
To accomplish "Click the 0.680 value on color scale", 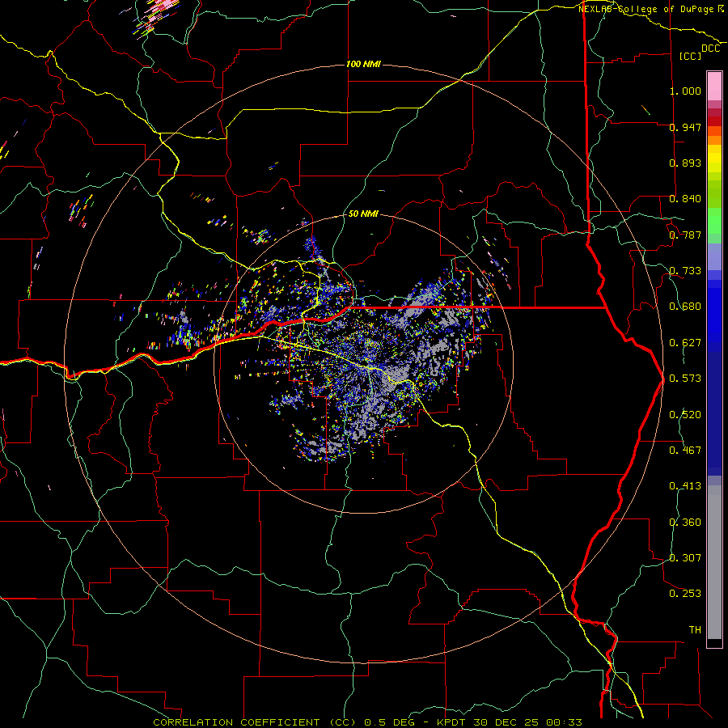I will [x=685, y=307].
